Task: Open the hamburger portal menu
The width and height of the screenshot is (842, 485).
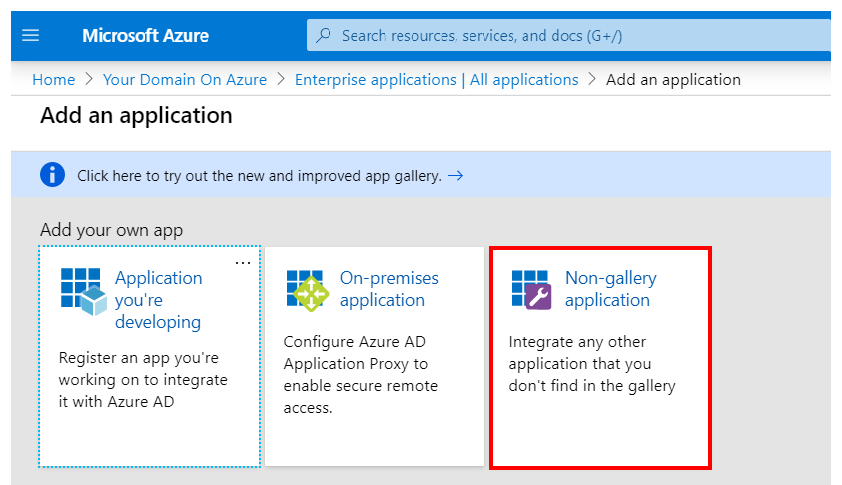Action: (x=30, y=35)
